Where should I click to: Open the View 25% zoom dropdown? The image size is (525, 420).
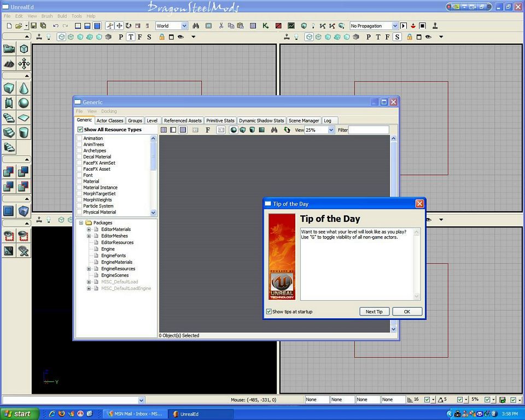point(331,130)
